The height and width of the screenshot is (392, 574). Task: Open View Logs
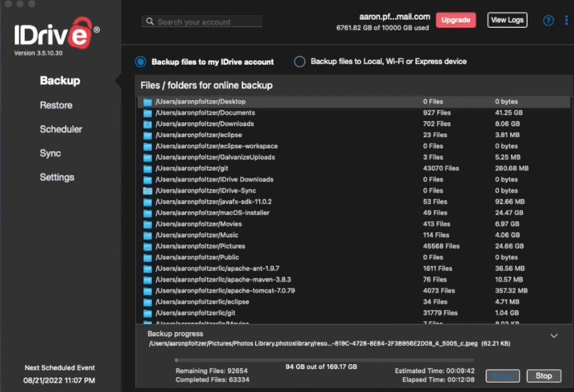click(507, 20)
